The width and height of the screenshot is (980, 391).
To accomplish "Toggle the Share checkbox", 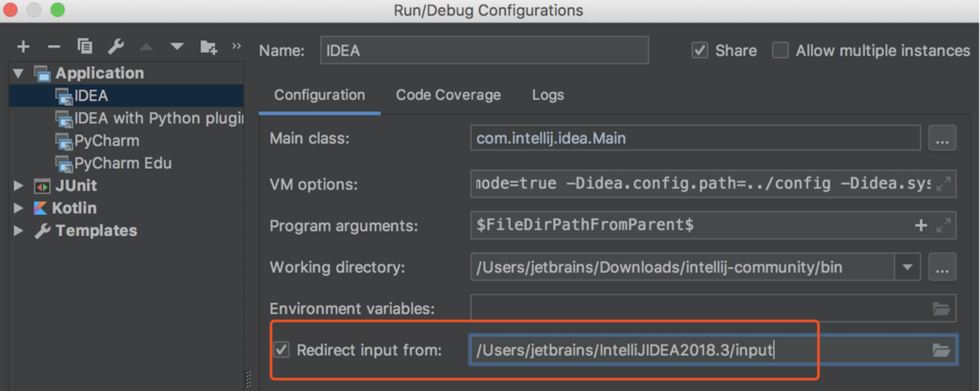I will click(699, 51).
